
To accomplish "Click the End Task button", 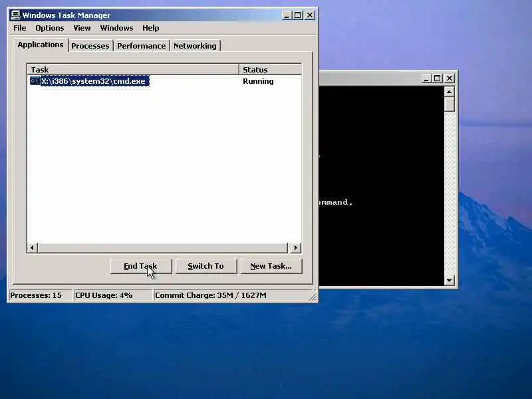I will (x=140, y=266).
